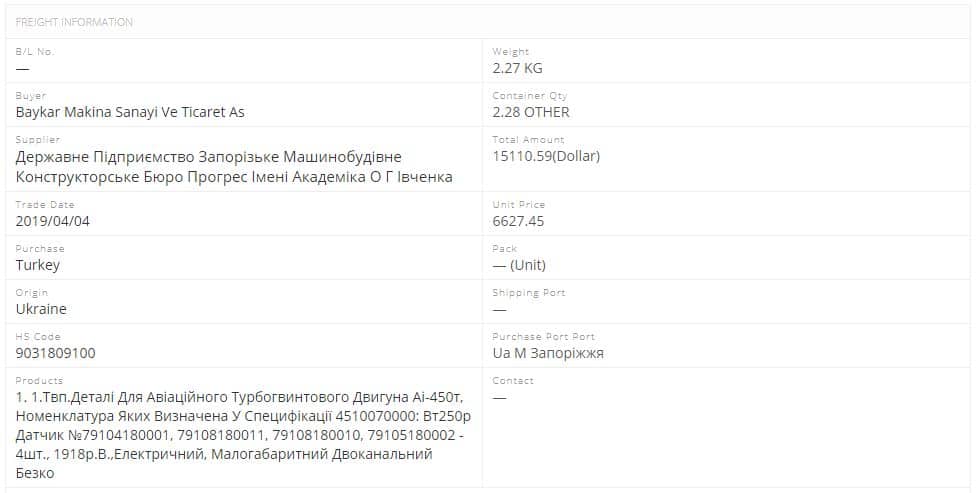978x493 pixels.
Task: Click the Freight Information section header
Action: pyautogui.click(x=74, y=22)
